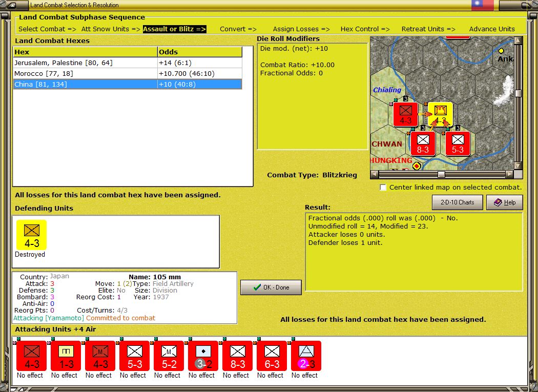Click the Die mod. (net): +10 text
538x392 pixels.
point(294,48)
